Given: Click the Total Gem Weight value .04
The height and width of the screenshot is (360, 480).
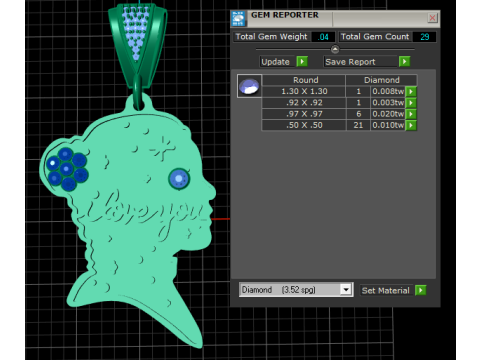Looking at the screenshot, I should [x=323, y=37].
